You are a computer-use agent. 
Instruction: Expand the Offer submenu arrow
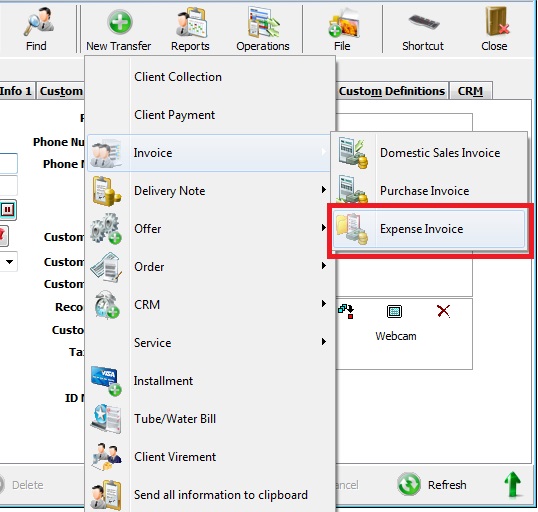click(324, 228)
